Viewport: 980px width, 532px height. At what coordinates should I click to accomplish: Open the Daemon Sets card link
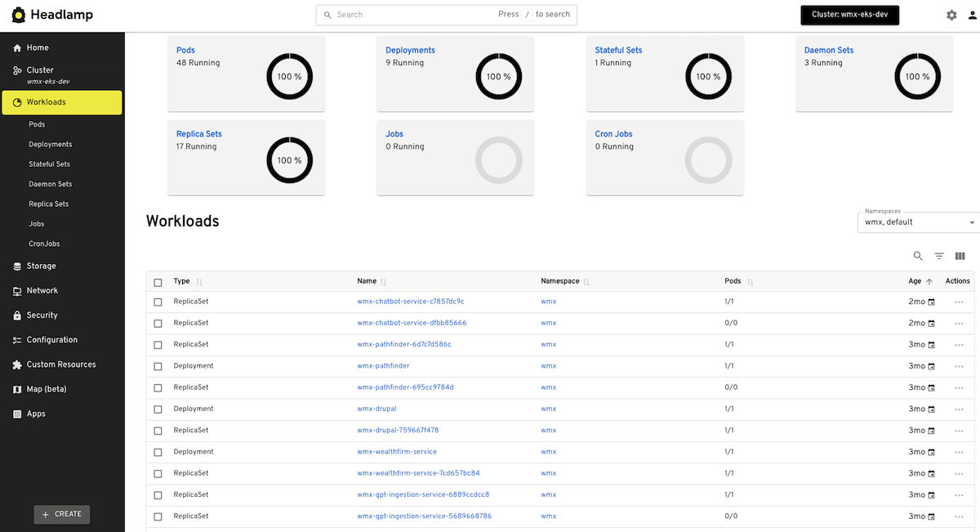(x=829, y=50)
